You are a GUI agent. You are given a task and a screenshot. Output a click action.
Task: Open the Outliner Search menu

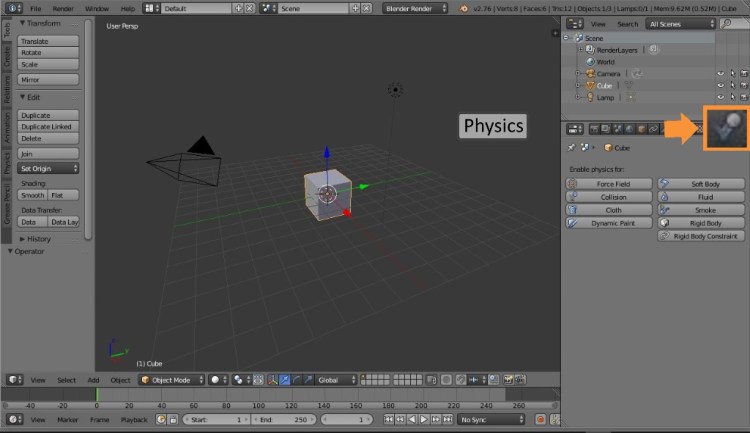tap(628, 23)
